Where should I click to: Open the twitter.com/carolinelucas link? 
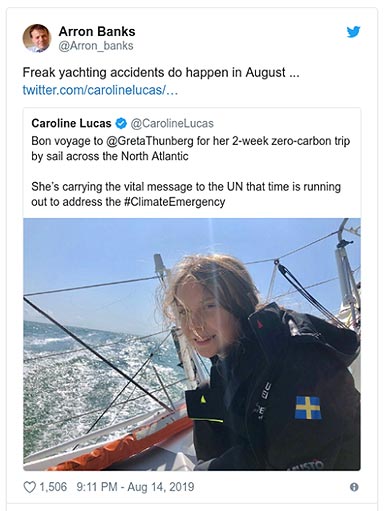(x=100, y=90)
